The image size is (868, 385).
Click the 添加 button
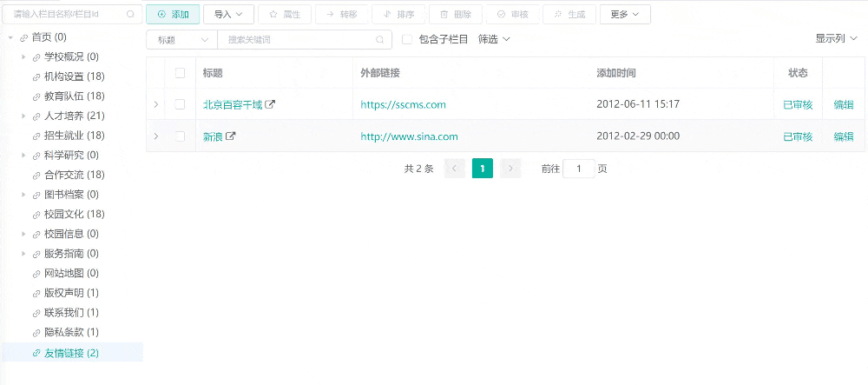[173, 15]
